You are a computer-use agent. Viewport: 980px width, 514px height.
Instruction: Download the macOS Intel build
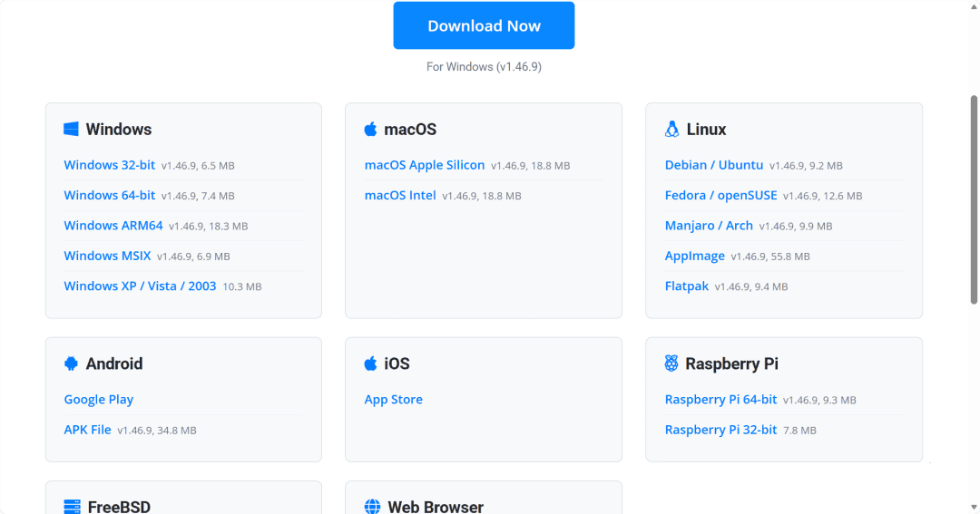point(400,195)
